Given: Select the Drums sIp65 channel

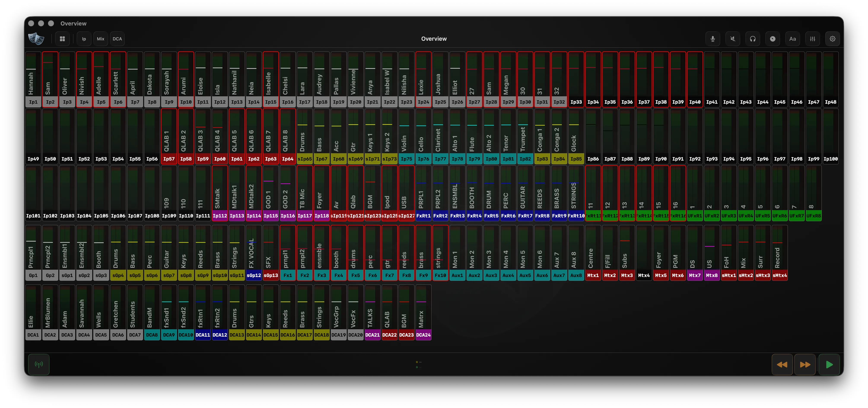Looking at the screenshot, I should tap(305, 136).
